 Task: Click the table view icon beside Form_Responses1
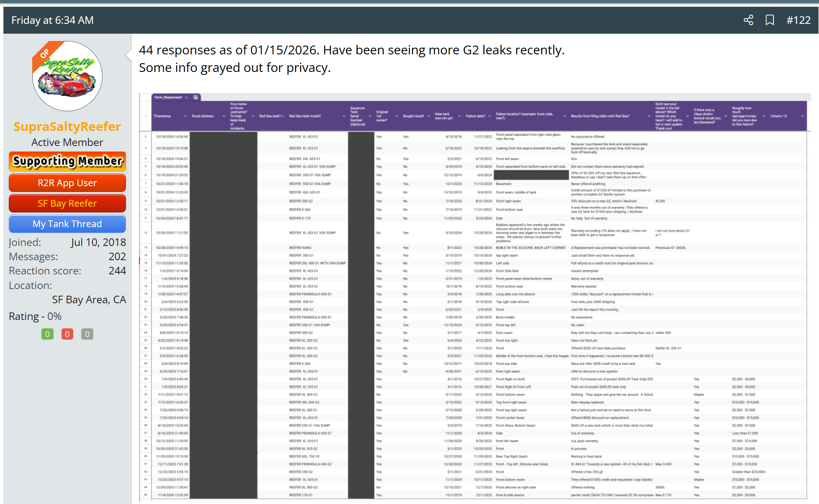195,97
